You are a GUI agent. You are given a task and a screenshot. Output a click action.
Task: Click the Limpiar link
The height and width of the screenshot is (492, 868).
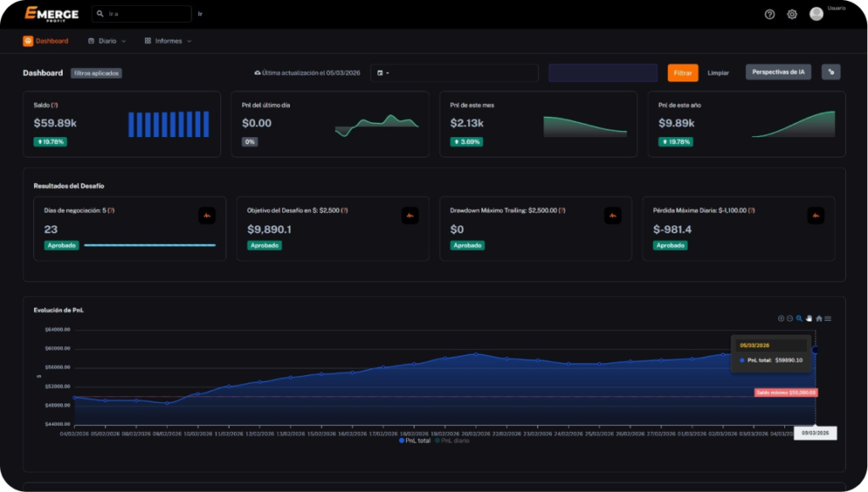(718, 73)
